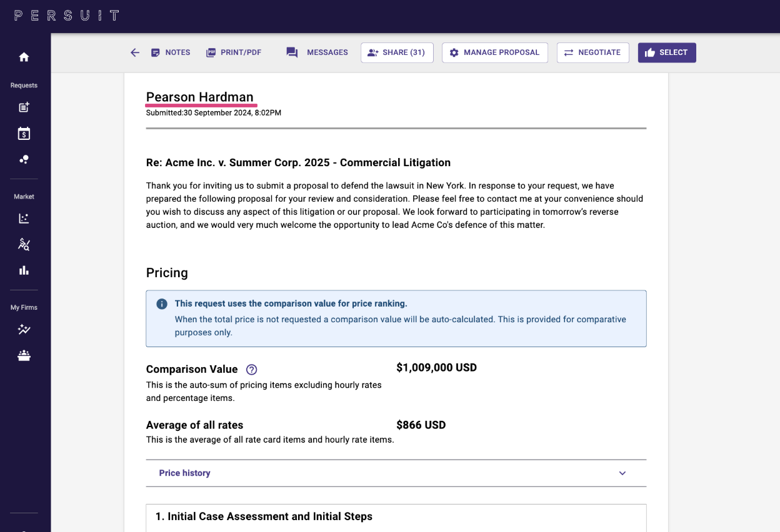Open the scatter chart icon under Market
Image resolution: width=780 pixels, height=532 pixels.
tap(24, 219)
